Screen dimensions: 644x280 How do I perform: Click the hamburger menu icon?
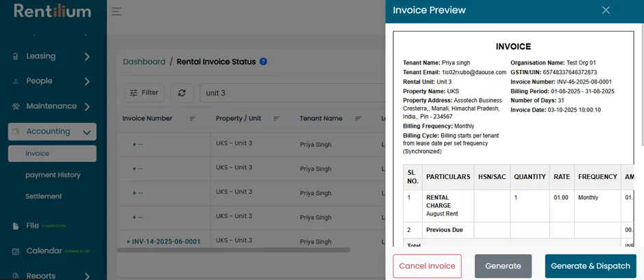pos(116,11)
